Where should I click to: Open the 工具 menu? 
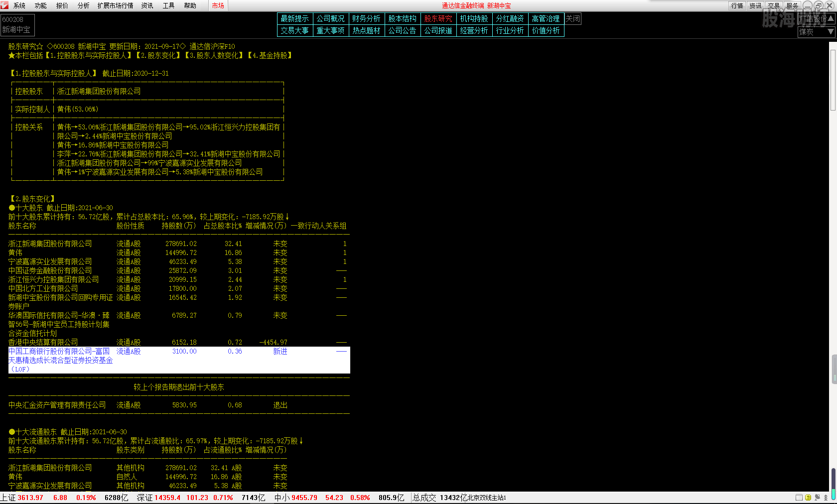(x=169, y=5)
